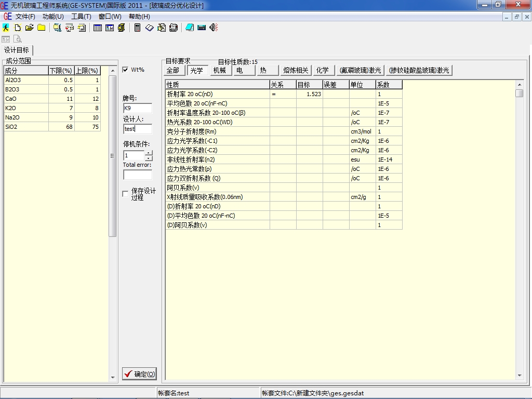
Task: Click the greyed form icon in second toolbar row
Action: pyautogui.click(x=6, y=39)
